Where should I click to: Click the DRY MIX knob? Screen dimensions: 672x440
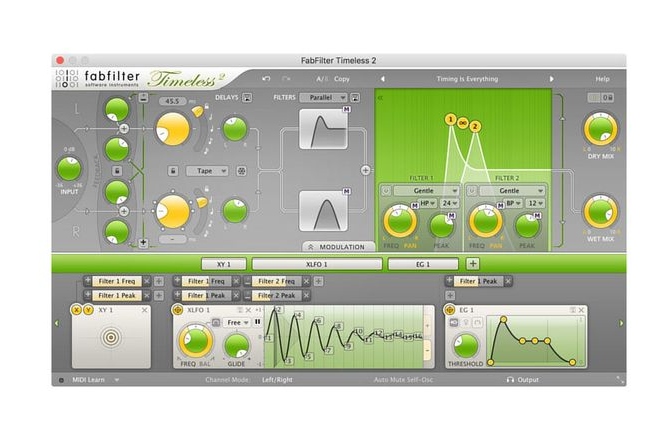(600, 129)
